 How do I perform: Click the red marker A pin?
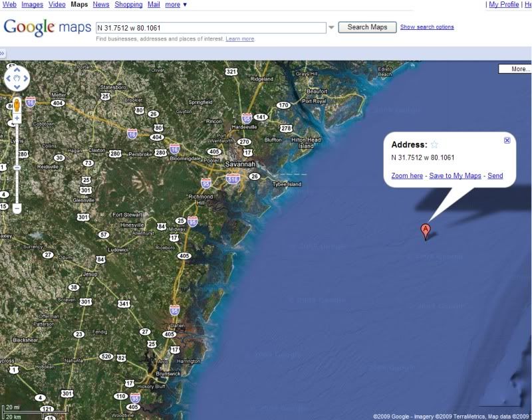[425, 232]
